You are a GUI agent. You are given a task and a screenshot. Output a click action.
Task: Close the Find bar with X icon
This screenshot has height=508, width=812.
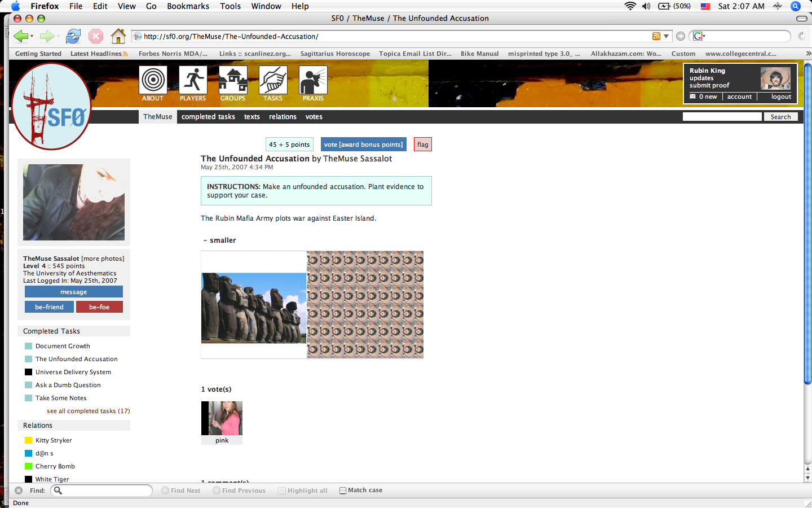pyautogui.click(x=19, y=491)
